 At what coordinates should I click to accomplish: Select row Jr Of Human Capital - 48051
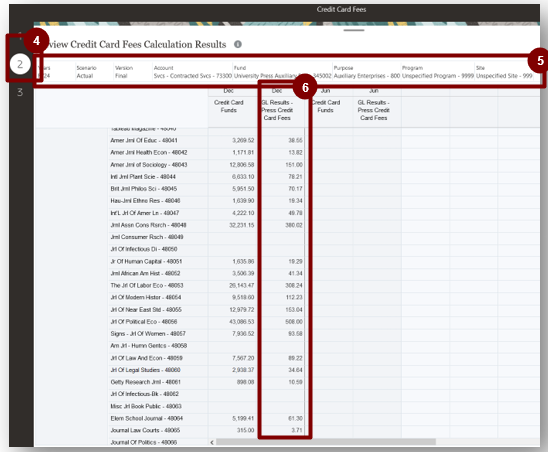tap(146, 261)
